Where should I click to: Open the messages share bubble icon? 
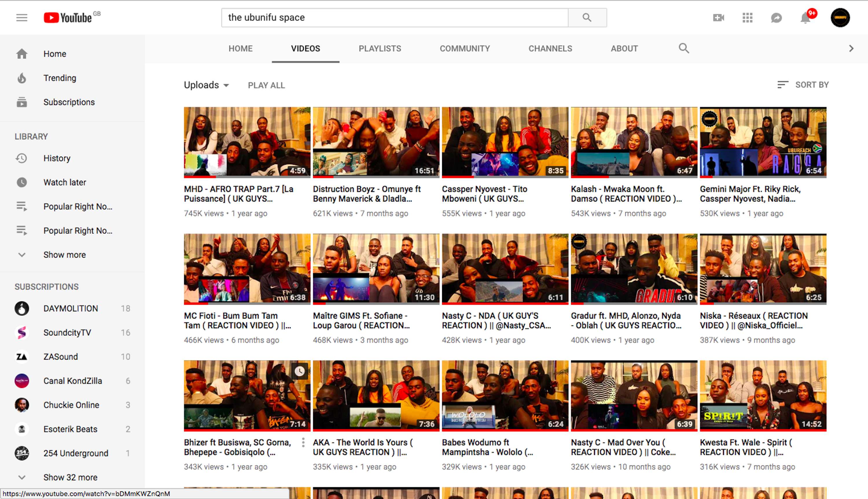[x=776, y=17]
